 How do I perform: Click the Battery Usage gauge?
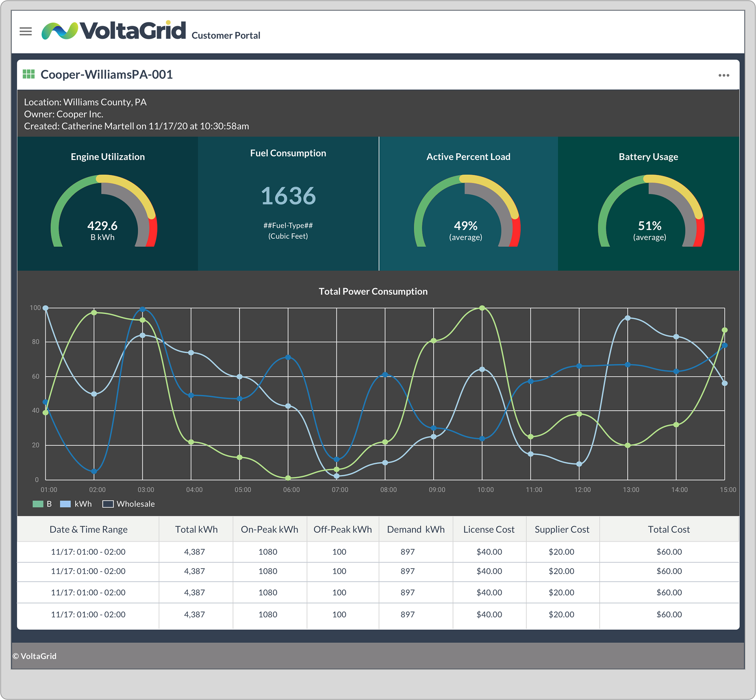pos(651,213)
